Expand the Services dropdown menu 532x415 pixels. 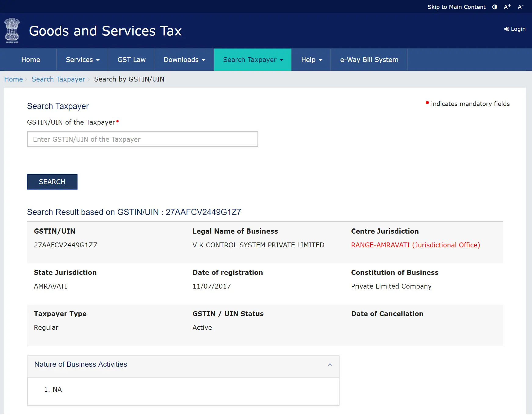[82, 60]
